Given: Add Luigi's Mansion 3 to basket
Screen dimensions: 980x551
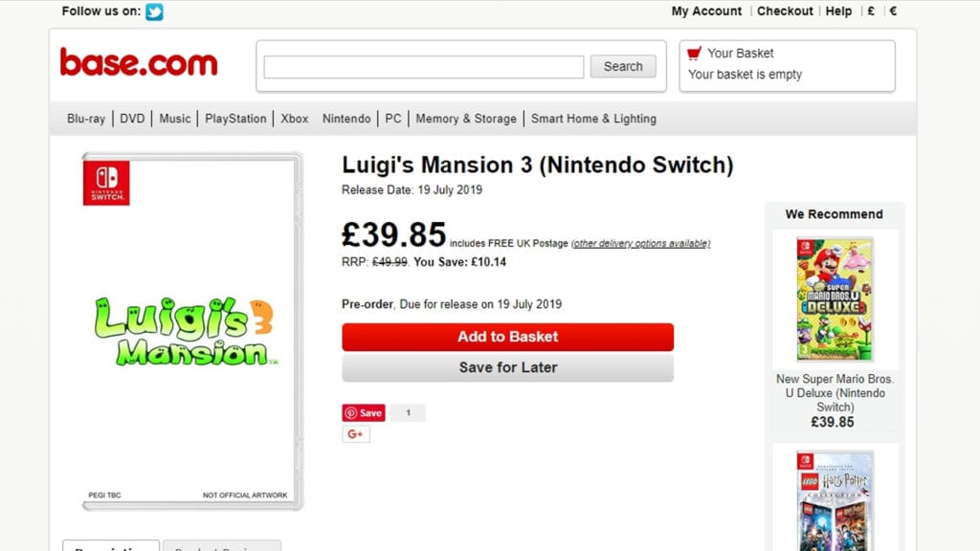Looking at the screenshot, I should coord(507,337).
